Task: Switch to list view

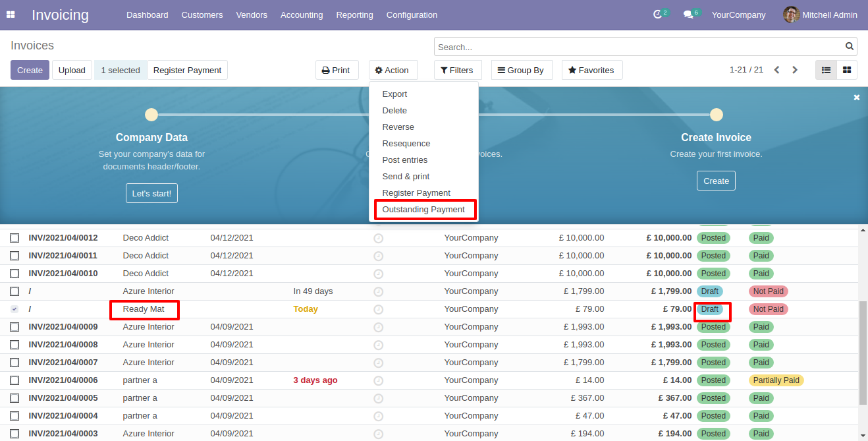Action: pos(826,70)
